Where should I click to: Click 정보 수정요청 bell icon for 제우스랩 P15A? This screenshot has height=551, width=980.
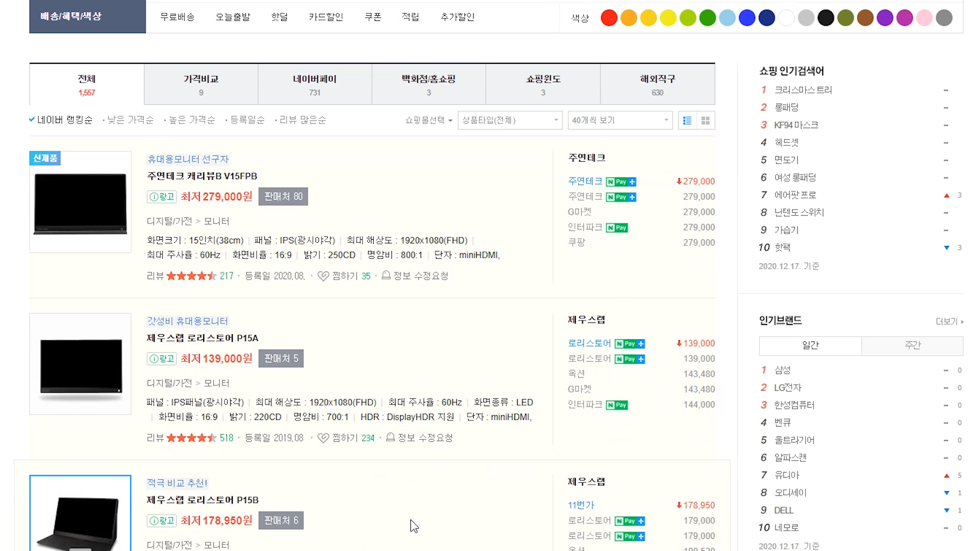click(x=390, y=438)
